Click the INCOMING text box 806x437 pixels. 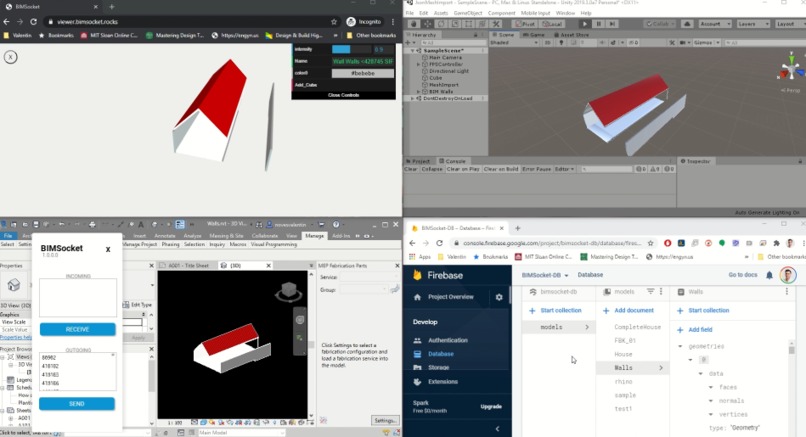78,298
